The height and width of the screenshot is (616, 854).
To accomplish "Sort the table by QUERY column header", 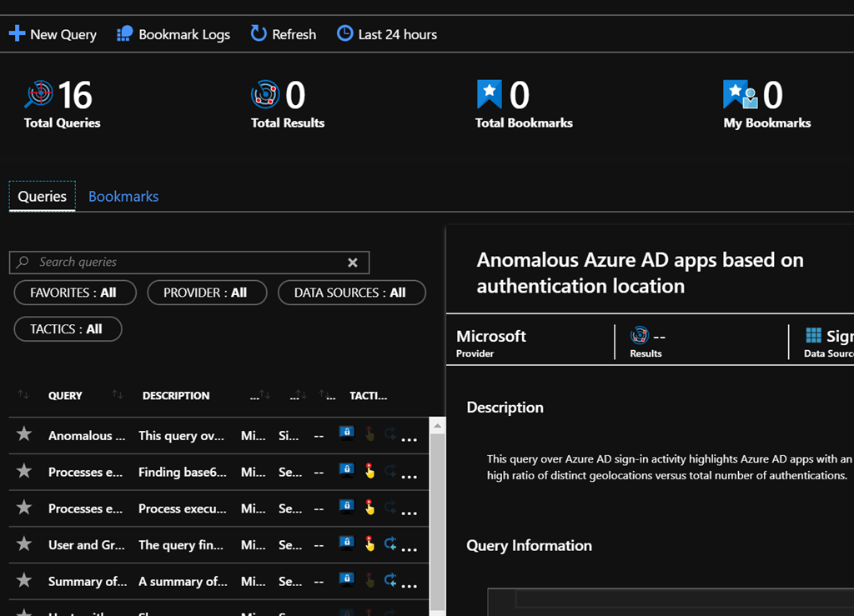I will click(x=65, y=395).
